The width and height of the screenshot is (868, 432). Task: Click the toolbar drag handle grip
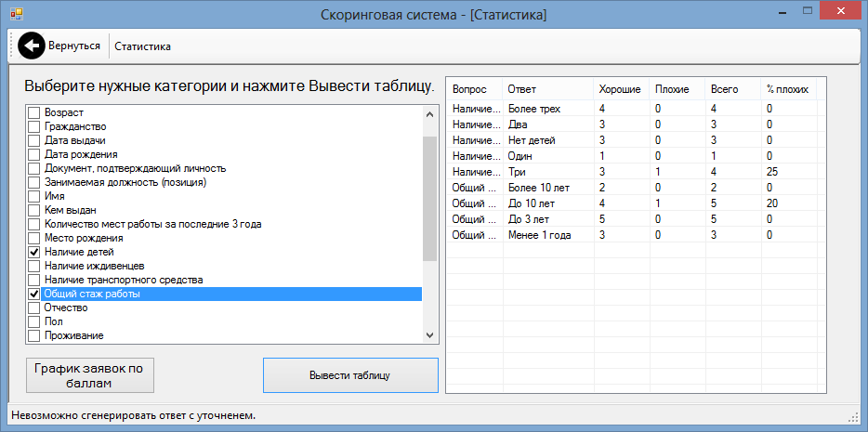tap(12, 46)
